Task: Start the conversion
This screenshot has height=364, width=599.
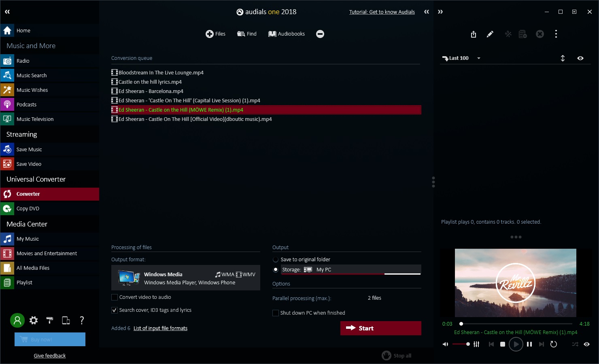Action: click(x=381, y=328)
